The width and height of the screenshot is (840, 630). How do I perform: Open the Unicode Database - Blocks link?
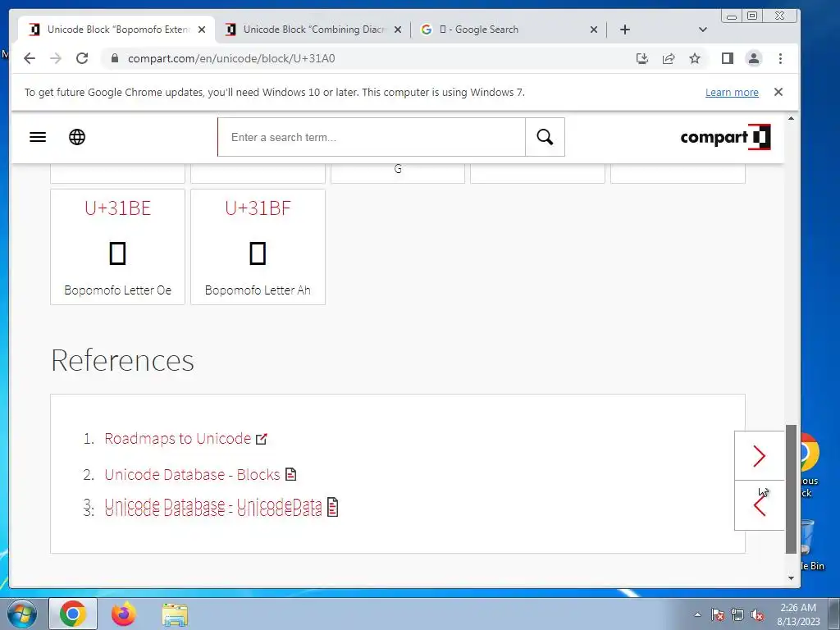tap(192, 475)
